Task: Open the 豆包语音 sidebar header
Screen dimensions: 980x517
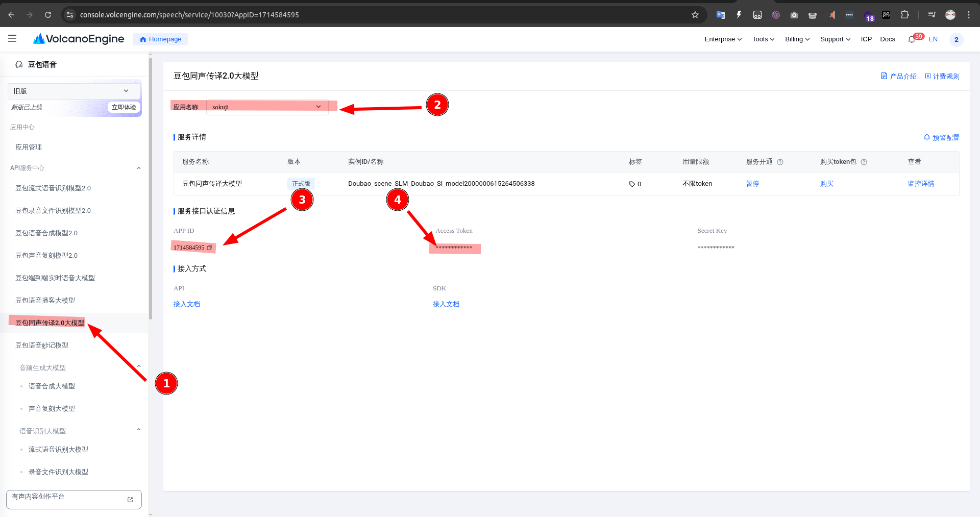Action: click(36, 65)
